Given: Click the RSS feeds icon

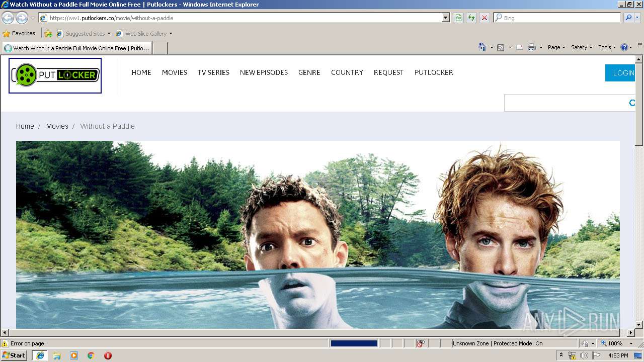Looking at the screenshot, I should [501, 47].
